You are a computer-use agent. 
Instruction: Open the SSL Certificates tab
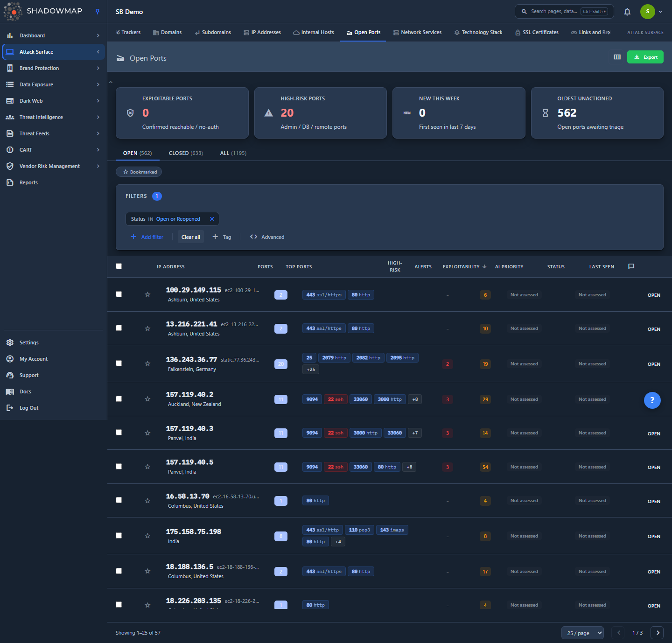[537, 32]
